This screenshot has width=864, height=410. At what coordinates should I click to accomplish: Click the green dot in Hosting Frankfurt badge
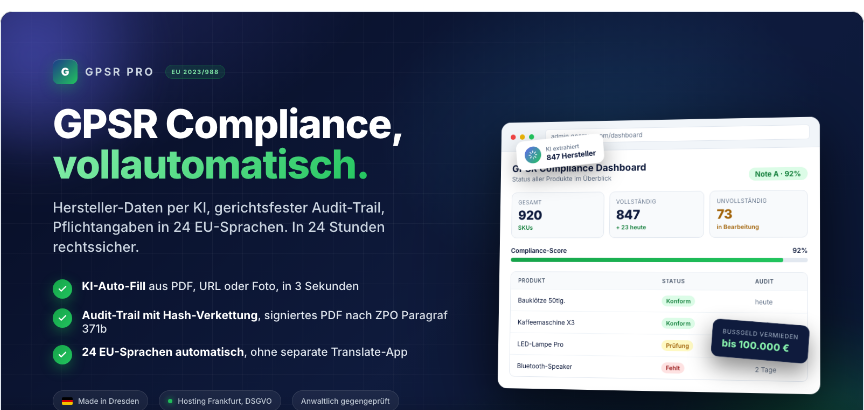170,401
